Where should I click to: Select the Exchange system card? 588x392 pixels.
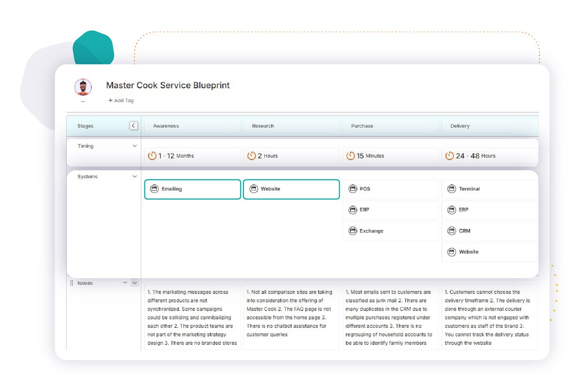(391, 231)
